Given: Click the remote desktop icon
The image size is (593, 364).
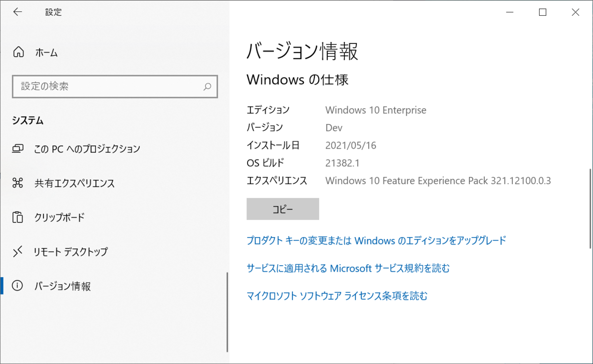Looking at the screenshot, I should click(18, 252).
